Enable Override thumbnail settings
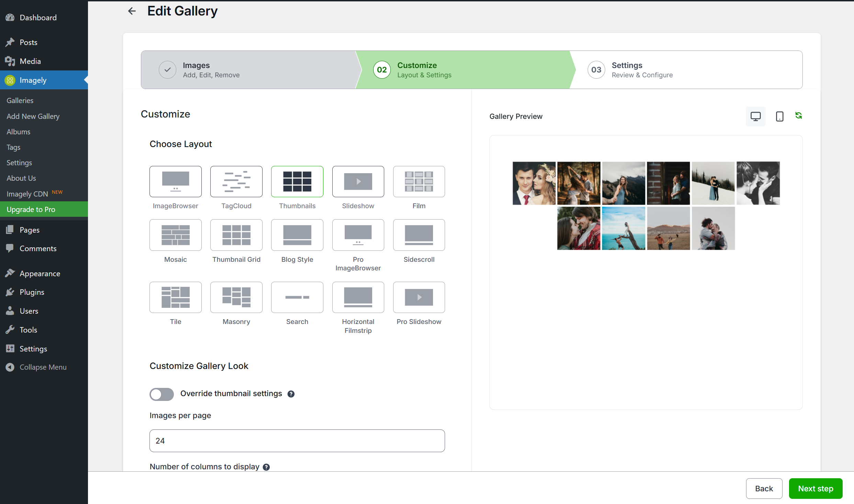854x504 pixels. point(162,394)
